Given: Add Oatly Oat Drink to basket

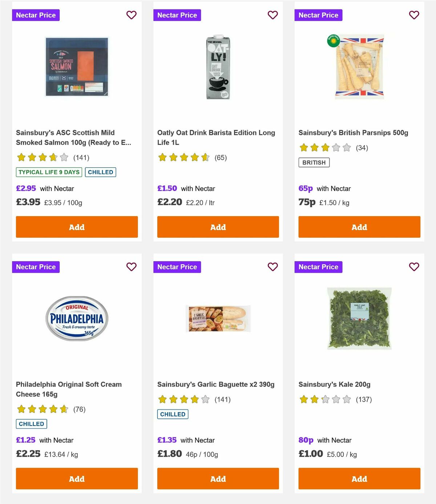Looking at the screenshot, I should [x=218, y=227].
